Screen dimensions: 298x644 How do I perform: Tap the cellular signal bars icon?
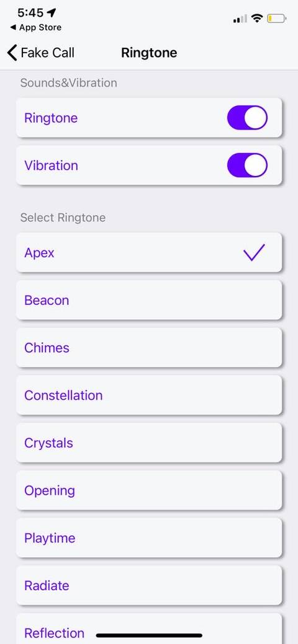pyautogui.click(x=240, y=19)
